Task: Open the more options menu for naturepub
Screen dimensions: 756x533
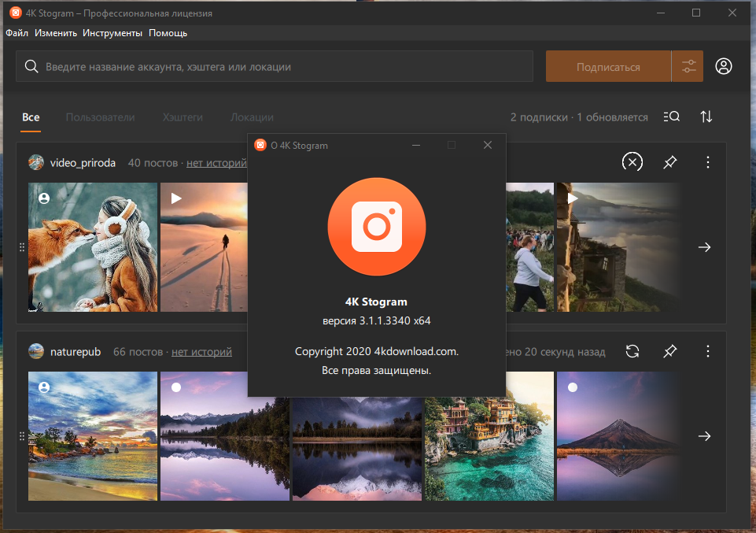Action: coord(707,351)
